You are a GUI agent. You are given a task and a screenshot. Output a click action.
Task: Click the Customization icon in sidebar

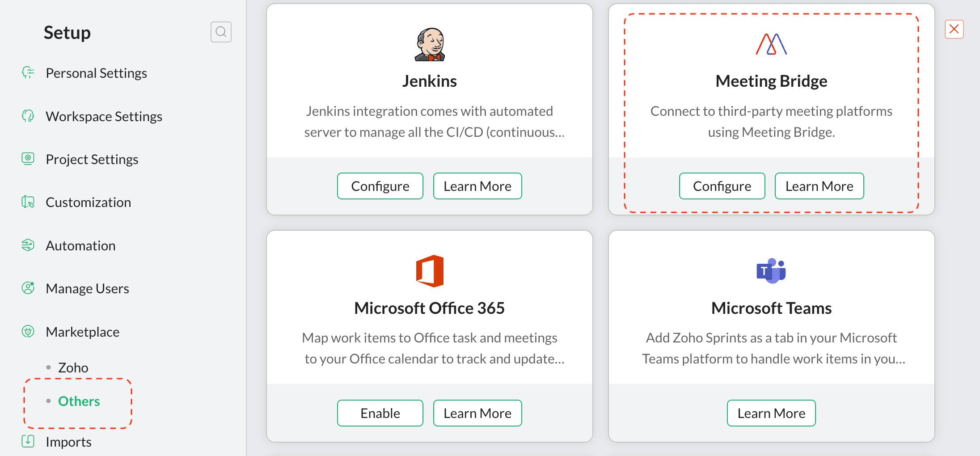pyautogui.click(x=28, y=202)
